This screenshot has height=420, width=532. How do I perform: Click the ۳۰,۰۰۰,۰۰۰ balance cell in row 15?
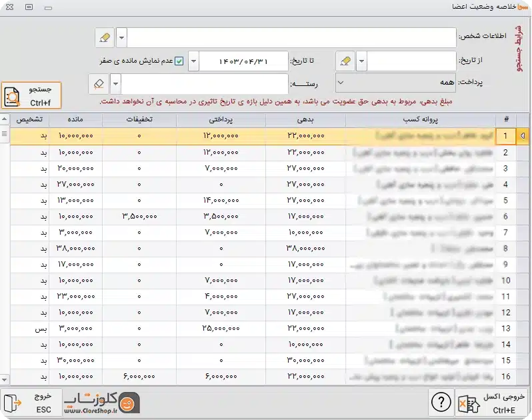[x=75, y=361]
